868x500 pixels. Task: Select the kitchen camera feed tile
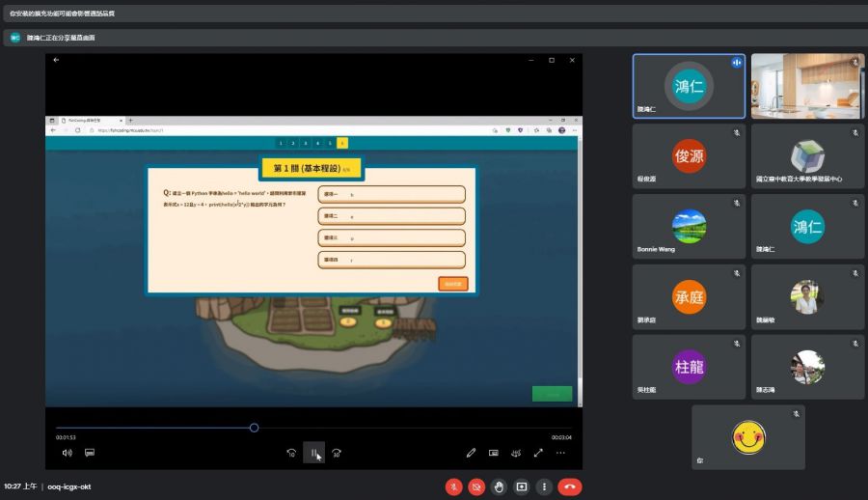tap(807, 86)
